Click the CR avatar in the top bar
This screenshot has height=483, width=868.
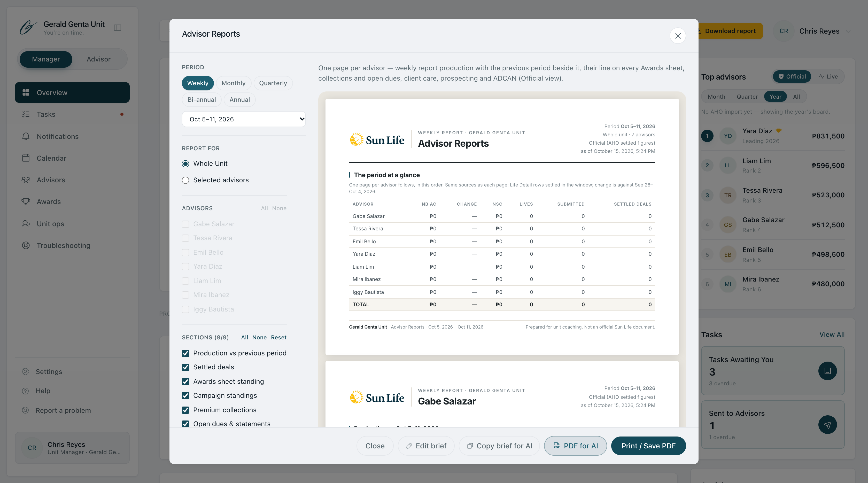[784, 31]
